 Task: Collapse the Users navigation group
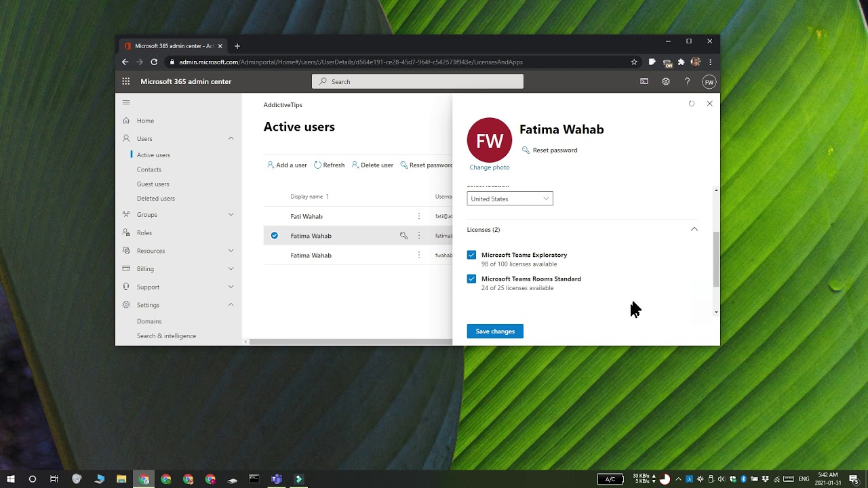[231, 138]
